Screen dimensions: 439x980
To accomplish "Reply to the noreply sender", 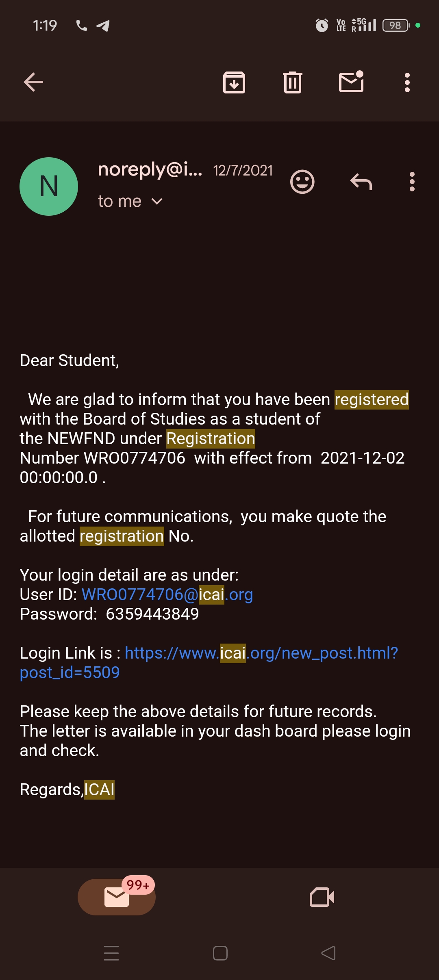I will (x=361, y=182).
